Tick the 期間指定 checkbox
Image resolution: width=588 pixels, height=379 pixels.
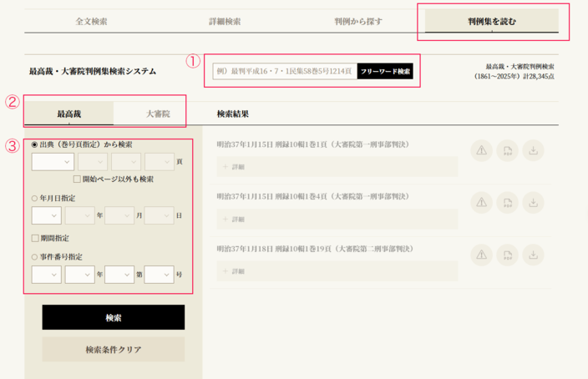click(x=34, y=238)
